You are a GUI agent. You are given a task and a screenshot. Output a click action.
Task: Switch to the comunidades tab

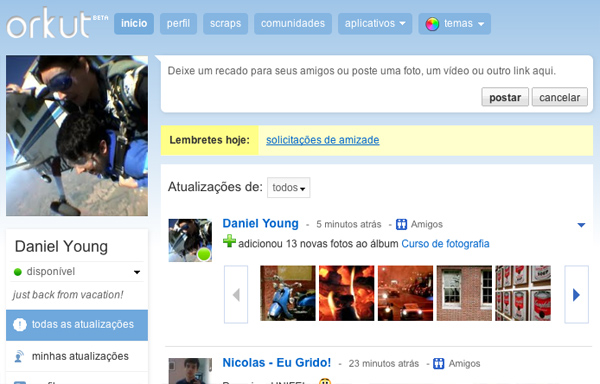click(293, 24)
